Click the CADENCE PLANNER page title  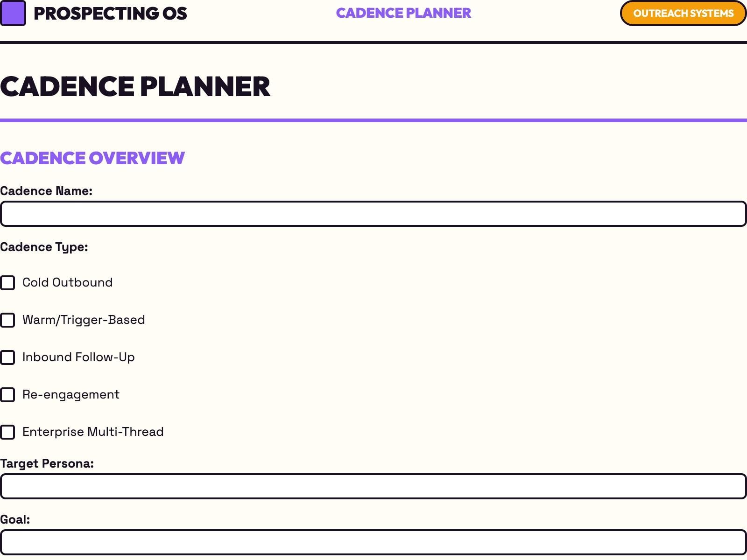coord(136,86)
